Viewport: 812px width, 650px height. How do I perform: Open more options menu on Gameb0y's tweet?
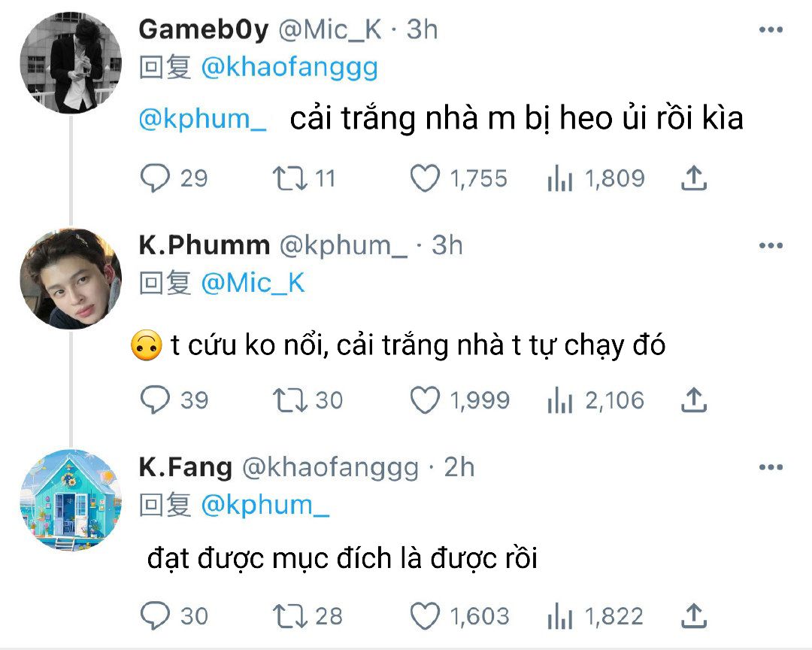click(x=771, y=29)
